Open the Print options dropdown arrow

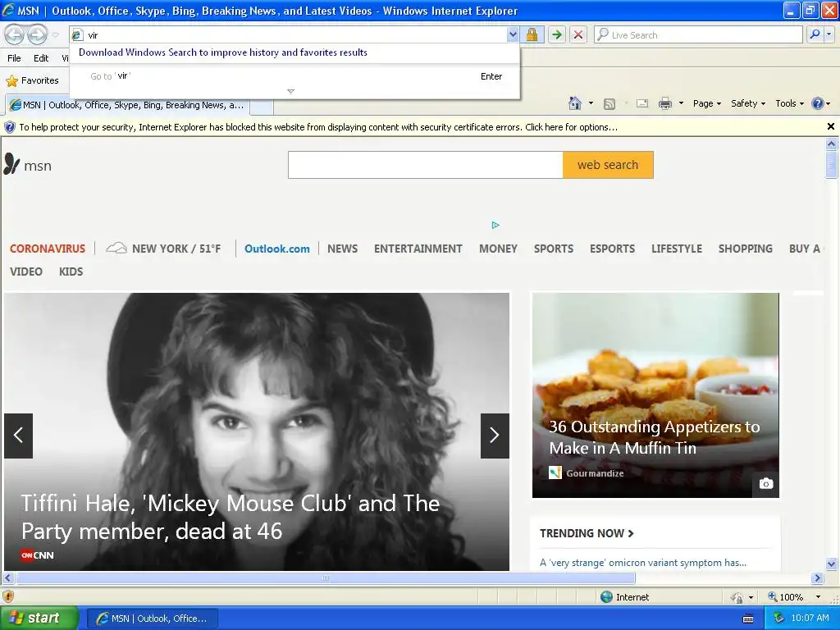pyautogui.click(x=681, y=103)
